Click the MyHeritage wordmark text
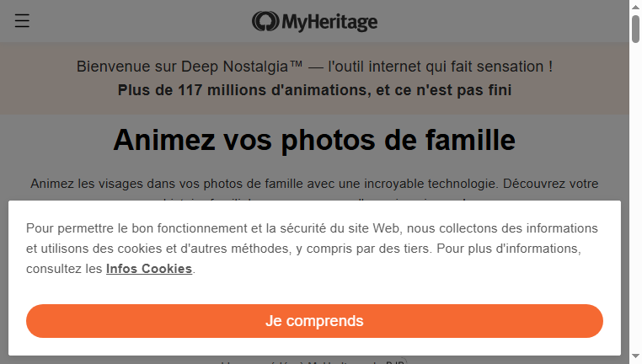The image size is (642, 364). pyautogui.click(x=329, y=22)
